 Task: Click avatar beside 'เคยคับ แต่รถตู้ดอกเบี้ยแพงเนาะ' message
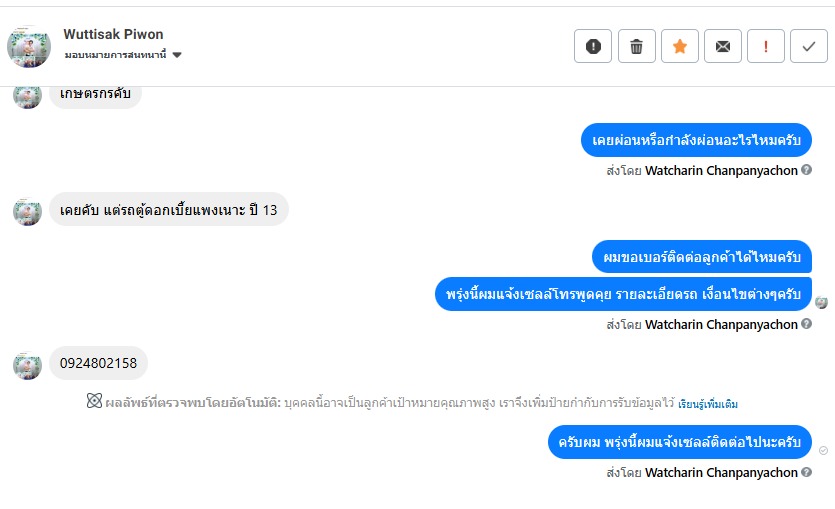click(x=27, y=211)
